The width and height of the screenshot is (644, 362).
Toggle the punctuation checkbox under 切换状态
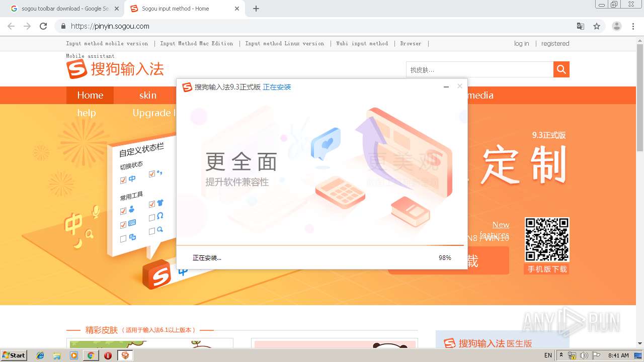pyautogui.click(x=152, y=174)
